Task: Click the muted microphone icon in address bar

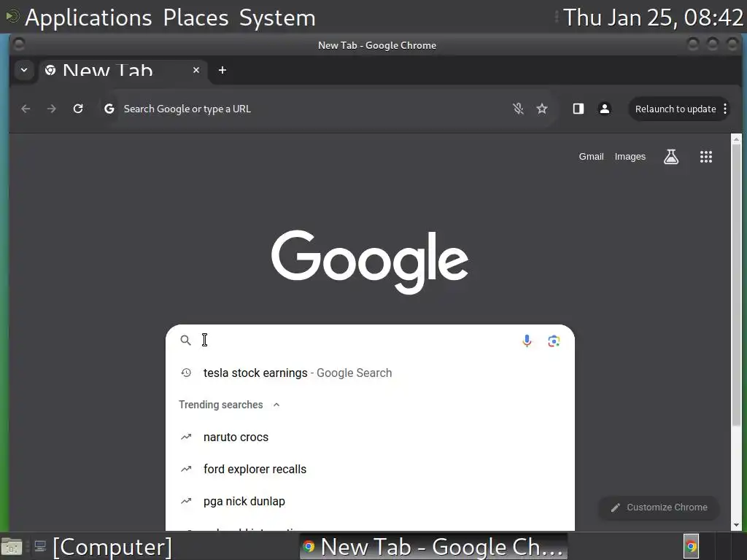Action: point(519,109)
